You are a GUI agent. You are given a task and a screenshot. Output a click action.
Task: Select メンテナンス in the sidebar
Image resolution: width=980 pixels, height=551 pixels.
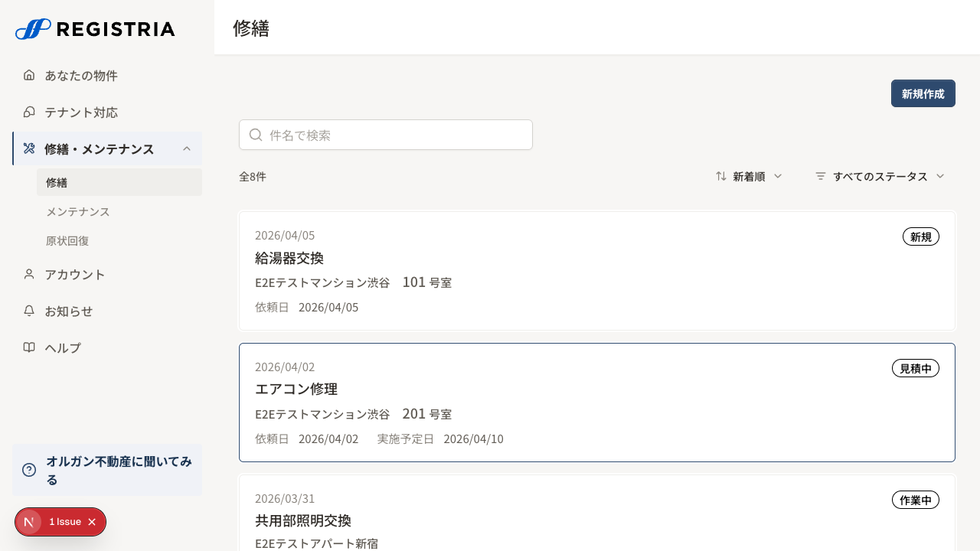click(77, 211)
